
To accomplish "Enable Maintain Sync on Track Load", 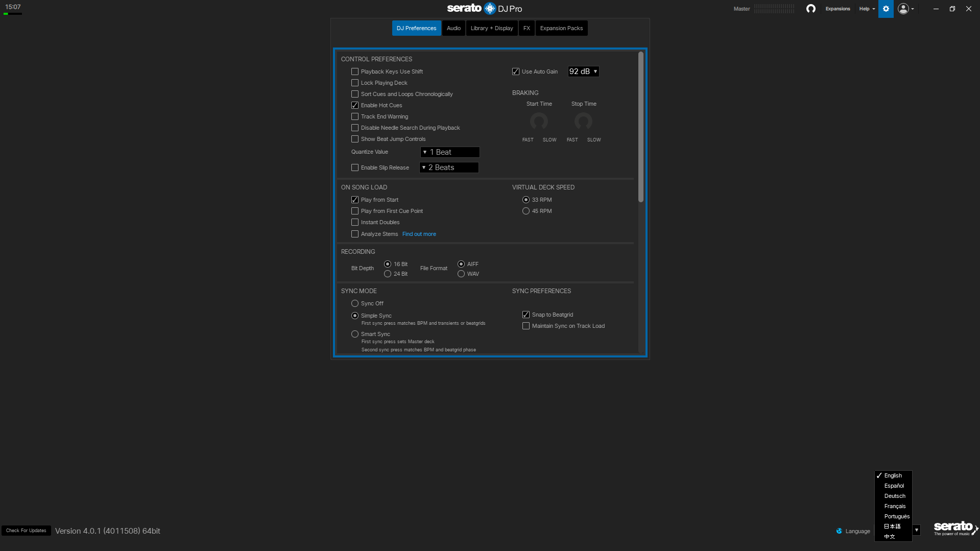I will pos(526,326).
